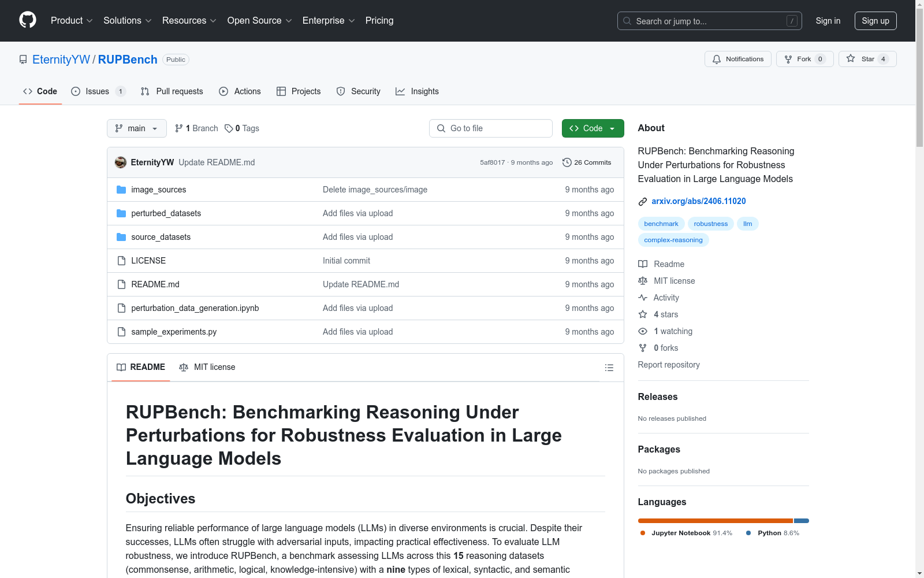The height and width of the screenshot is (578, 924).
Task: Click the tag icon next to Tags
Action: pos(229,128)
